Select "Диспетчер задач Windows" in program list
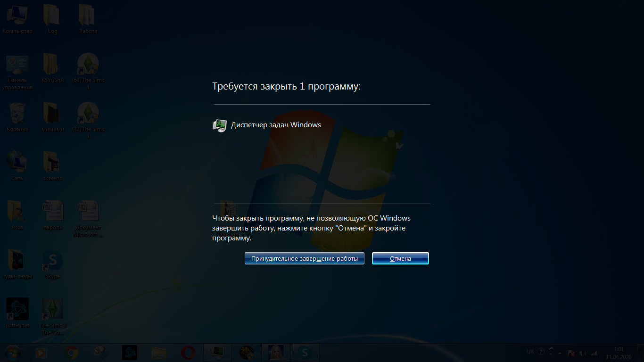The width and height of the screenshot is (644, 362). pyautogui.click(x=275, y=125)
